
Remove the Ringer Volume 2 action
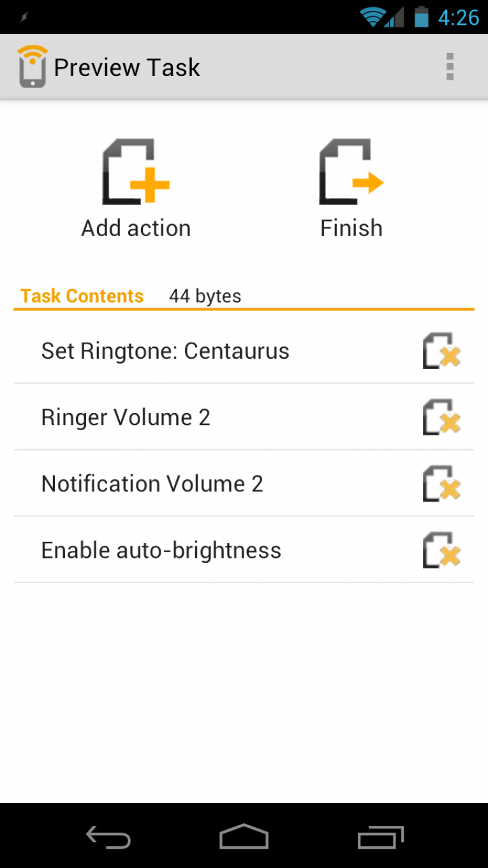coord(441,417)
